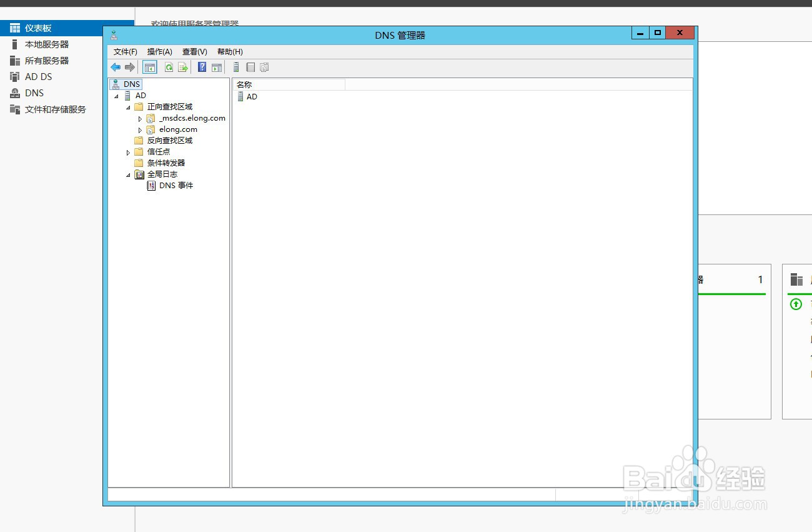Click the dashboard icon beside 仪表板
Screen dimensions: 812x532
(x=15, y=28)
